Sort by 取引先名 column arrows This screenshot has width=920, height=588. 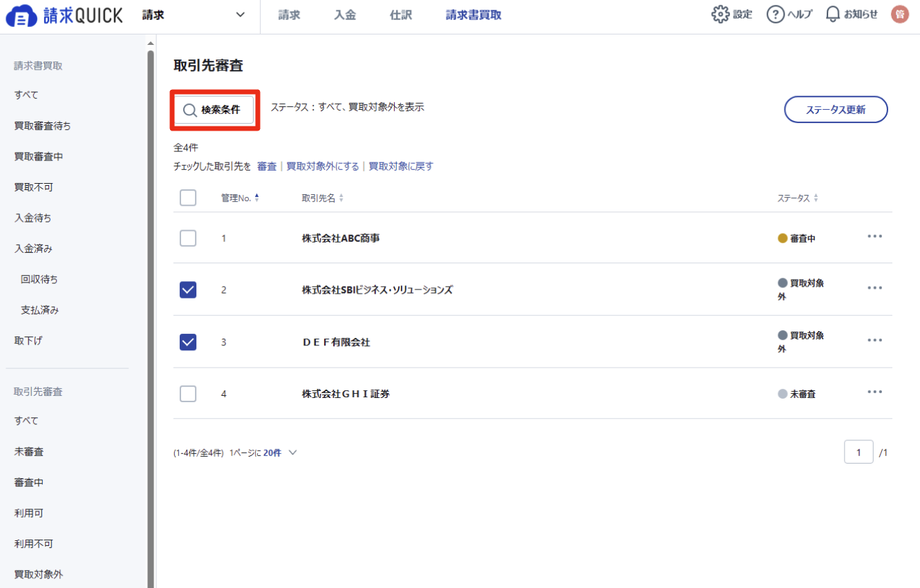pos(341,198)
